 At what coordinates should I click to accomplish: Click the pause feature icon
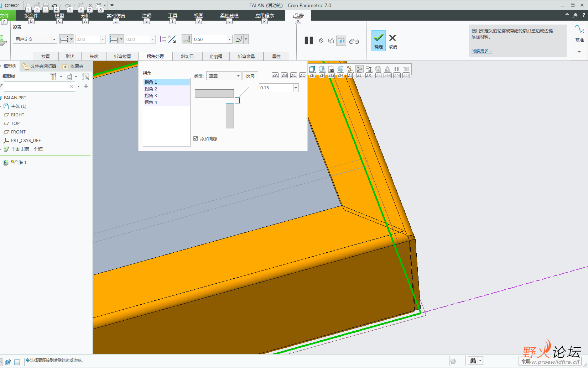(x=308, y=41)
